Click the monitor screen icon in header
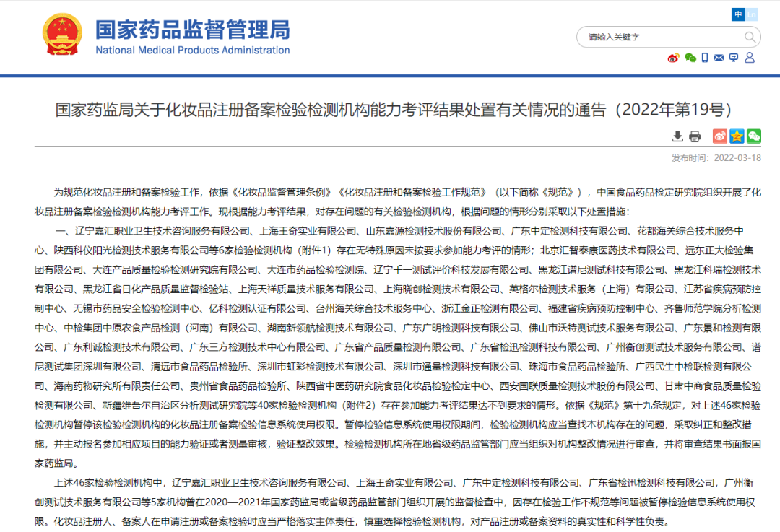The image size is (780, 532). click(734, 58)
